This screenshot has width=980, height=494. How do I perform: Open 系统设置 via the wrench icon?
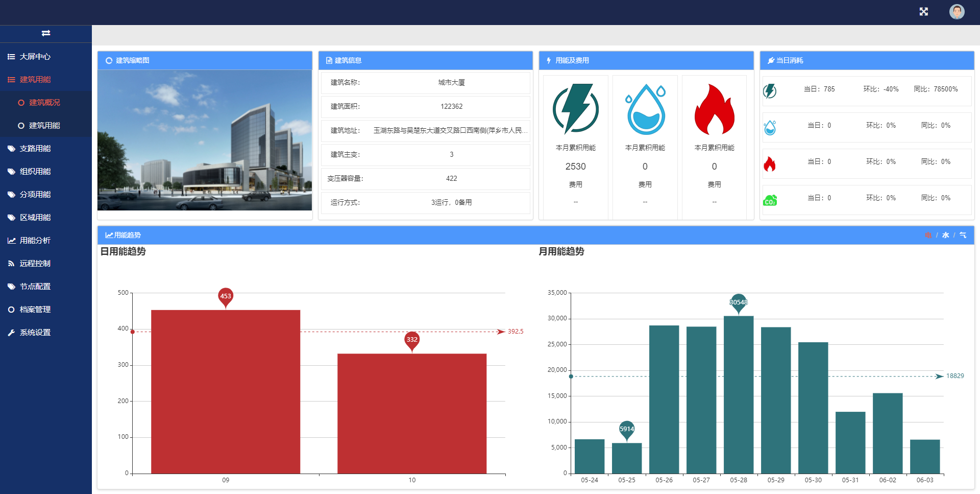pos(11,332)
